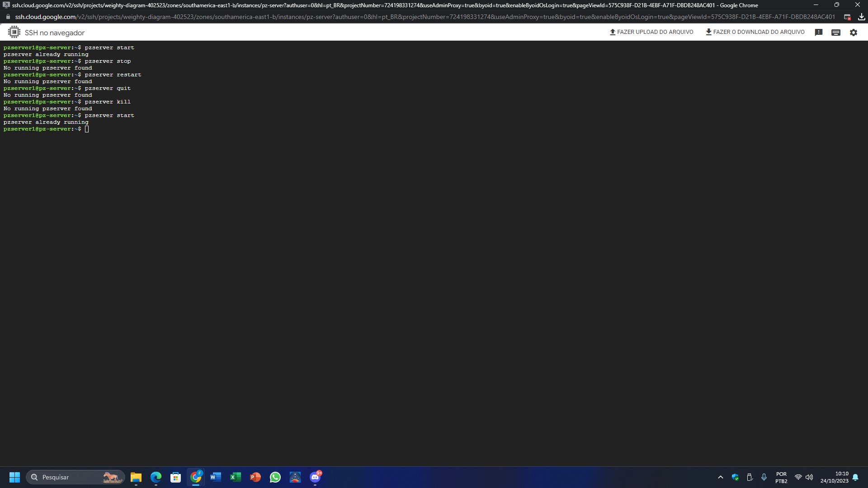Image resolution: width=868 pixels, height=488 pixels.
Task: Open the SSH-in-browser settings gear
Action: coord(854,32)
